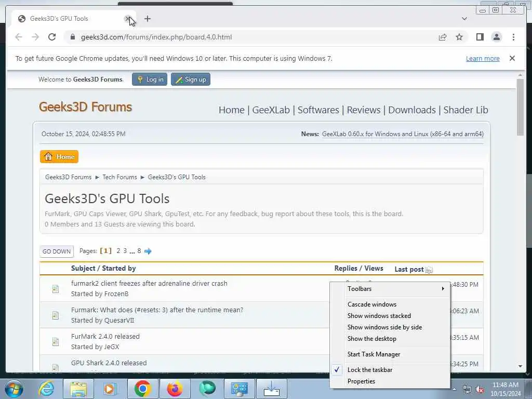Image resolution: width=532 pixels, height=399 pixels.
Task: Launch Firefox from the taskbar
Action: point(175,389)
